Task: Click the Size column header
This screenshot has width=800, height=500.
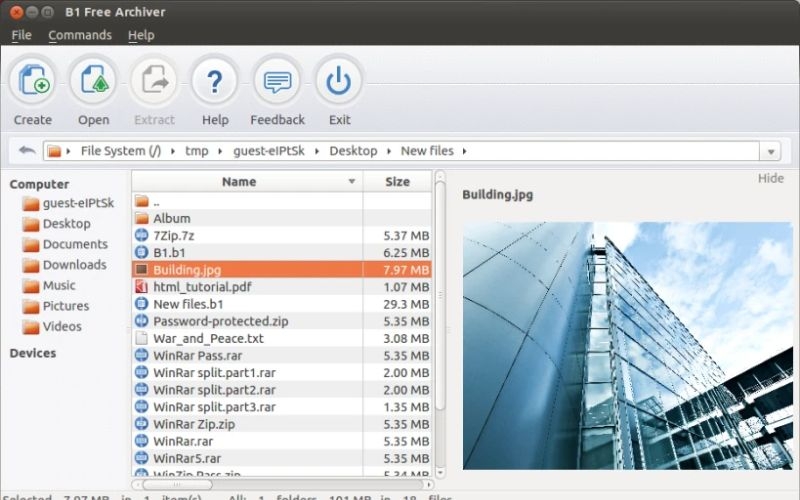Action: [397, 182]
